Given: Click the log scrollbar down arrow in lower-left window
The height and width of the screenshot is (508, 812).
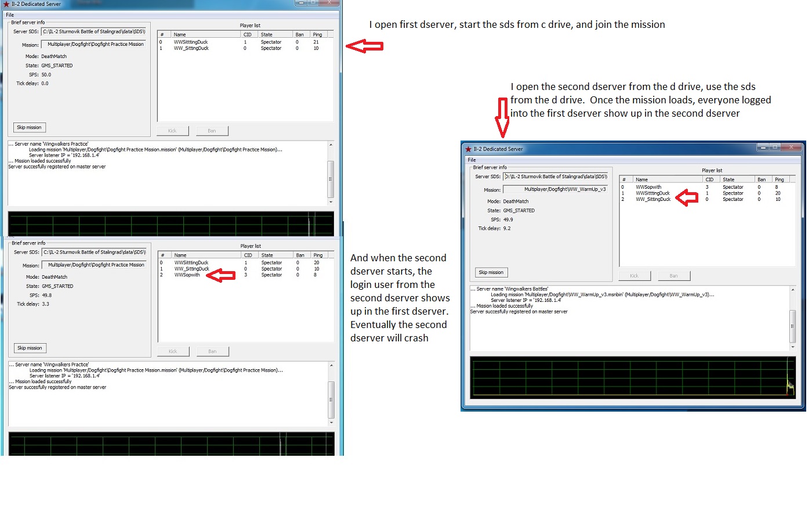Looking at the screenshot, I should (x=331, y=423).
